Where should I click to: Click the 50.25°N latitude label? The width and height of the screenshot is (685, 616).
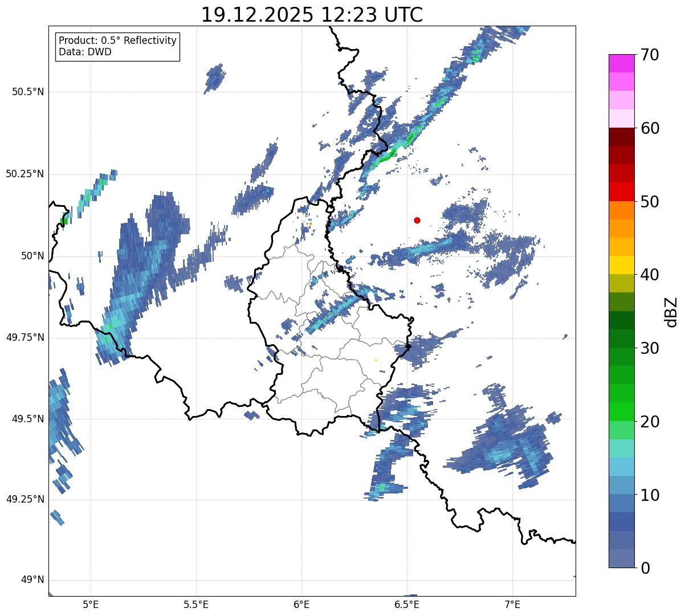click(x=25, y=174)
